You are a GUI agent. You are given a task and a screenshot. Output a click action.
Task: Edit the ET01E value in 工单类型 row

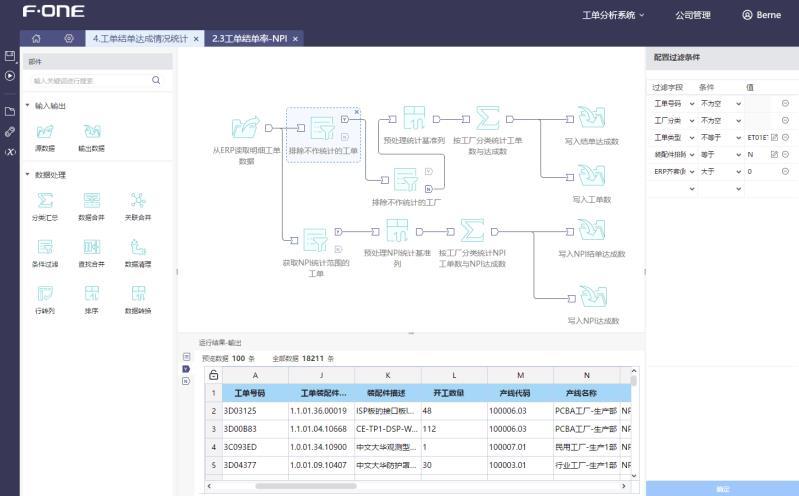point(774,138)
